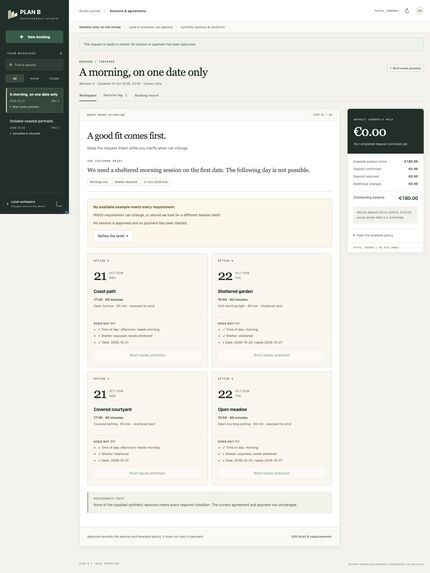430x573 pixels.
Task: Focus the Find a session search field
Action: point(34,65)
